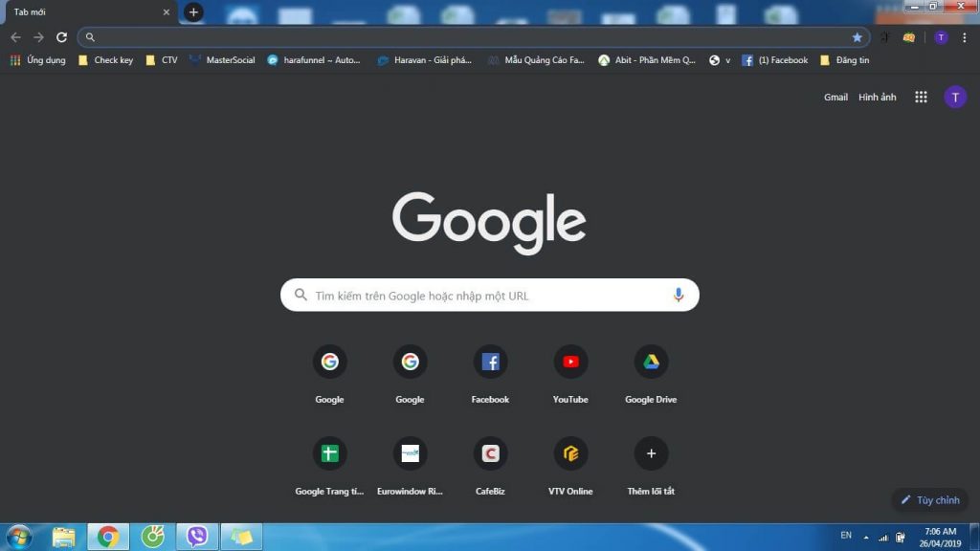The height and width of the screenshot is (551, 980).
Task: Open the Google apps grid
Action: click(x=921, y=97)
